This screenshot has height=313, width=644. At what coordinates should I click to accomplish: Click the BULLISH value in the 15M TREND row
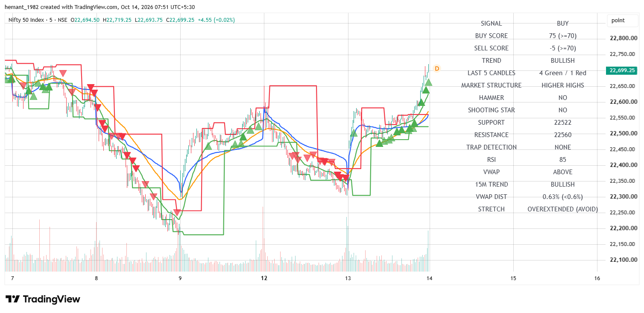pyautogui.click(x=563, y=184)
